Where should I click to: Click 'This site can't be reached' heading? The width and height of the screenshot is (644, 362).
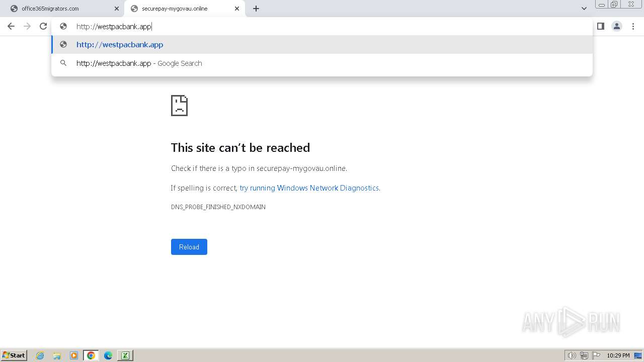click(x=240, y=148)
